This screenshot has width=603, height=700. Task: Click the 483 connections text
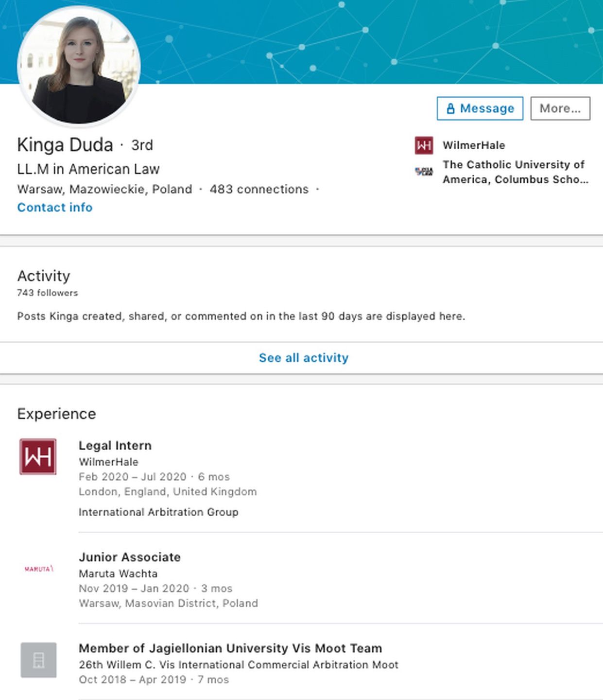(x=259, y=189)
